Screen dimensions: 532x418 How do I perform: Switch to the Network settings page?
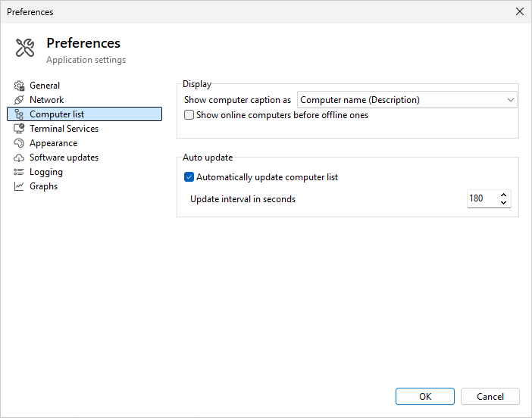(46, 100)
